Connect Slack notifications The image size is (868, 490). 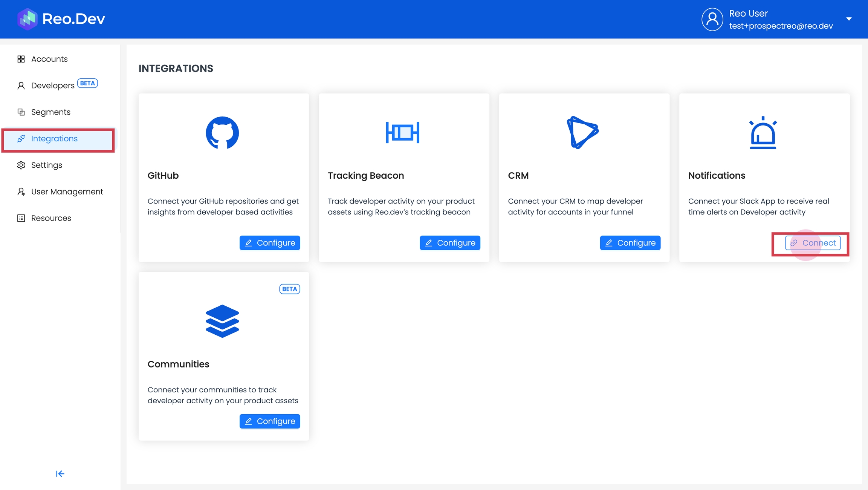click(x=813, y=243)
